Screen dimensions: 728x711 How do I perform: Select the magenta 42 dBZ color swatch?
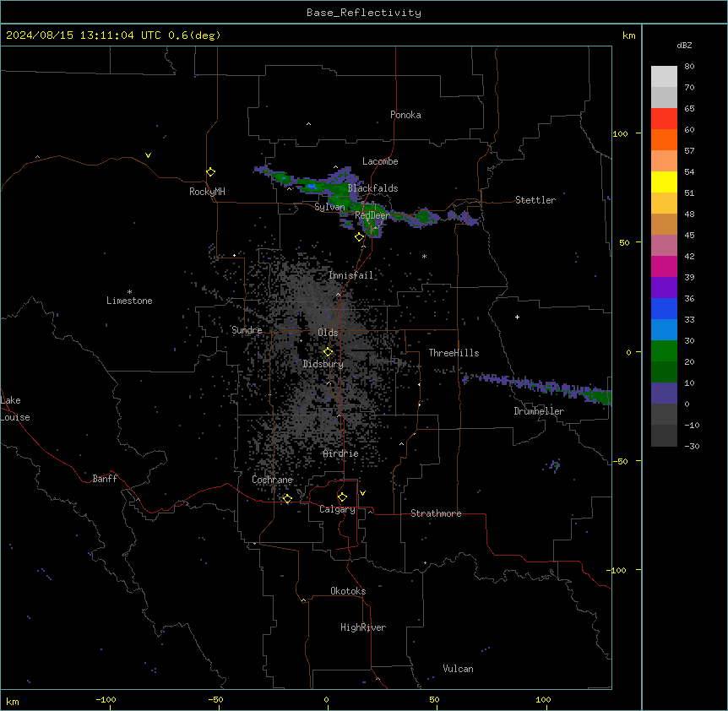coord(664,266)
